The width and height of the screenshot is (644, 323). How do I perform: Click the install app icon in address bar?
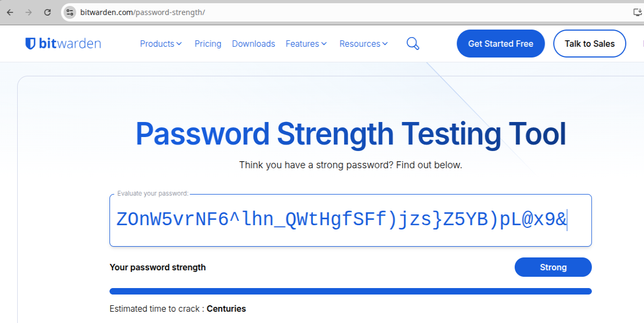pyautogui.click(x=637, y=12)
